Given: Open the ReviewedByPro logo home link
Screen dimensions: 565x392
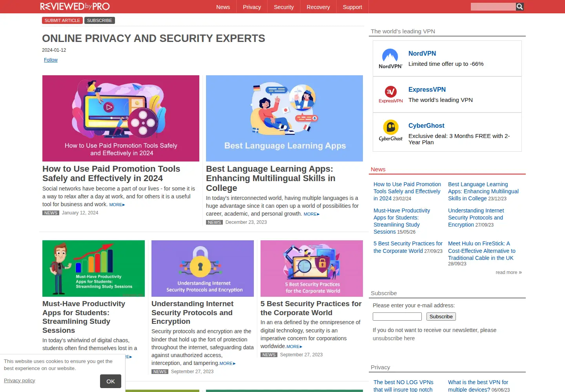Looking at the screenshot, I should pyautogui.click(x=75, y=6).
